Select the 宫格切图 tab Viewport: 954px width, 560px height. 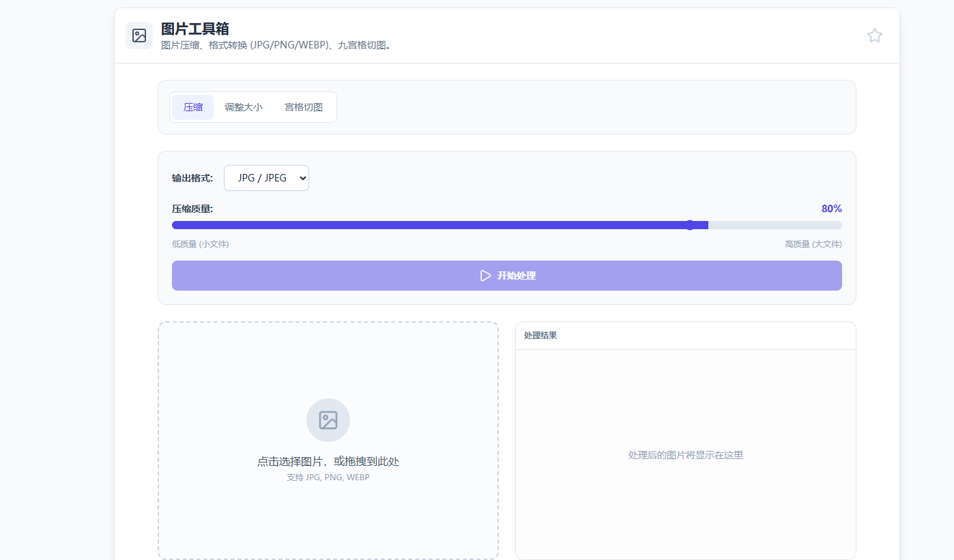tap(304, 107)
